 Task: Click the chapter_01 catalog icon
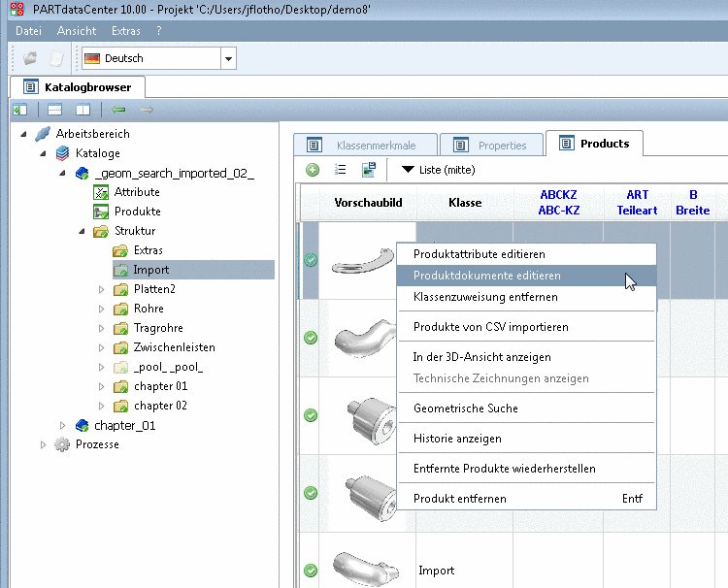pos(83,425)
